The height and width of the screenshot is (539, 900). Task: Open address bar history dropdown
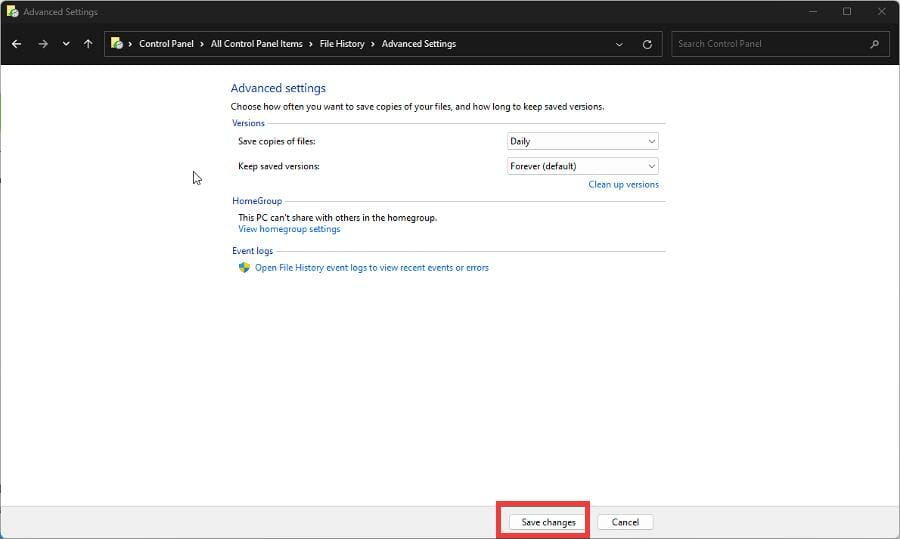(x=619, y=44)
